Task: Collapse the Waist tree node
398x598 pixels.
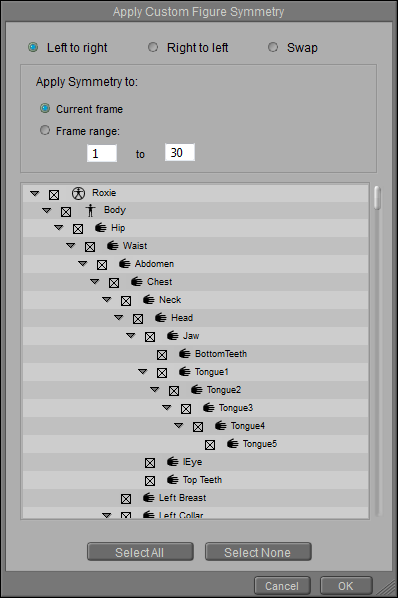Action: [71, 245]
